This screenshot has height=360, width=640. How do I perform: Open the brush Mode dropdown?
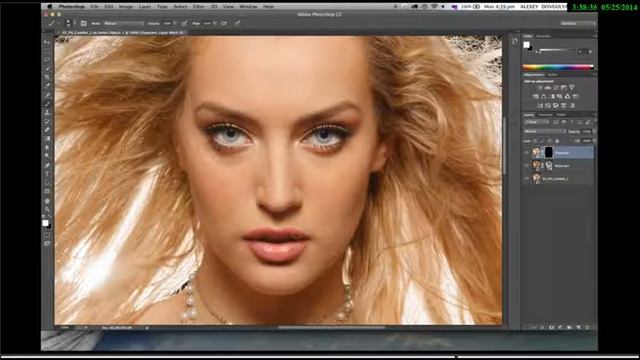pyautogui.click(x=124, y=23)
